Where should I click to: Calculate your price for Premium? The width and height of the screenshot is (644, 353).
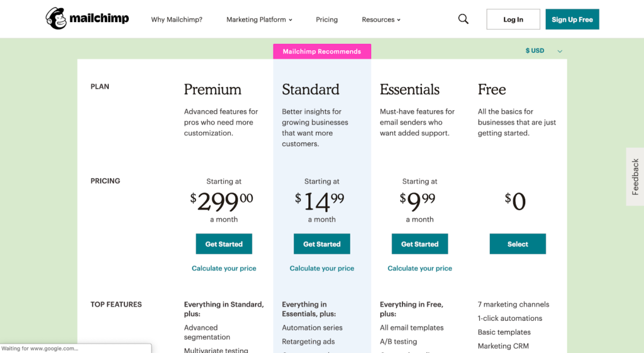[224, 269]
